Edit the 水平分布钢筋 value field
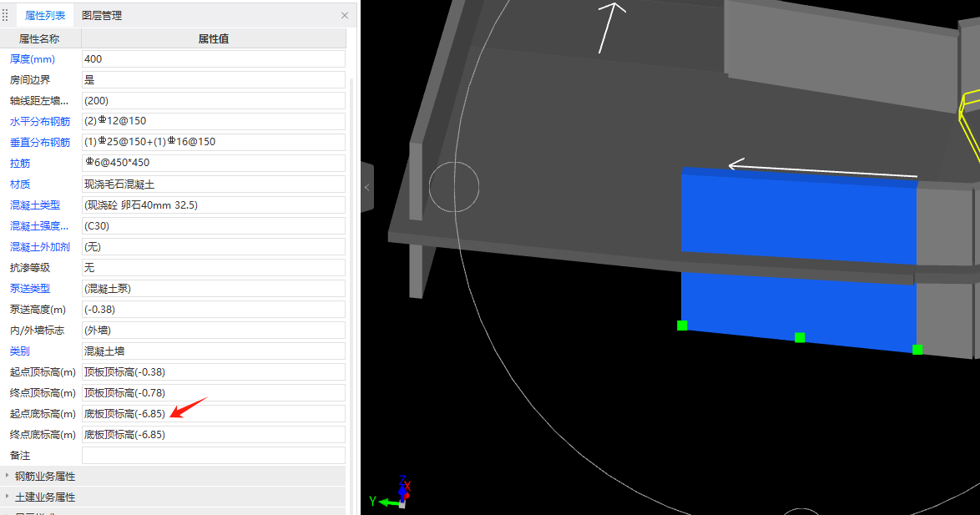The width and height of the screenshot is (980, 515). pyautogui.click(x=214, y=121)
